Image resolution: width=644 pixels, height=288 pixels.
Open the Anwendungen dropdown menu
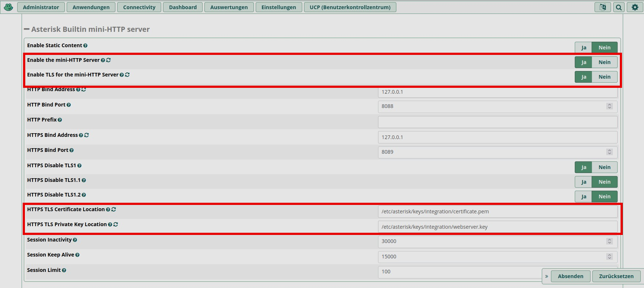tap(91, 7)
